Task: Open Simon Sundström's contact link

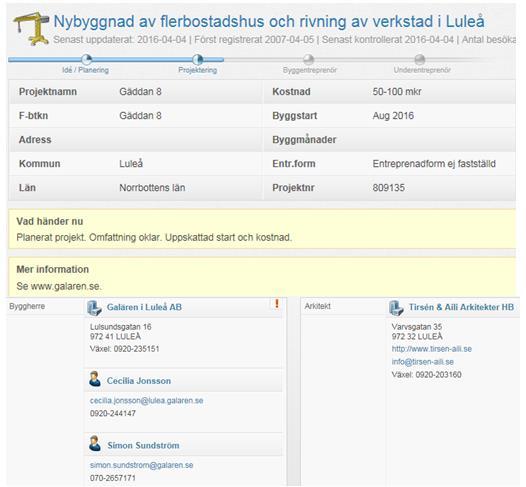Action: [x=143, y=445]
